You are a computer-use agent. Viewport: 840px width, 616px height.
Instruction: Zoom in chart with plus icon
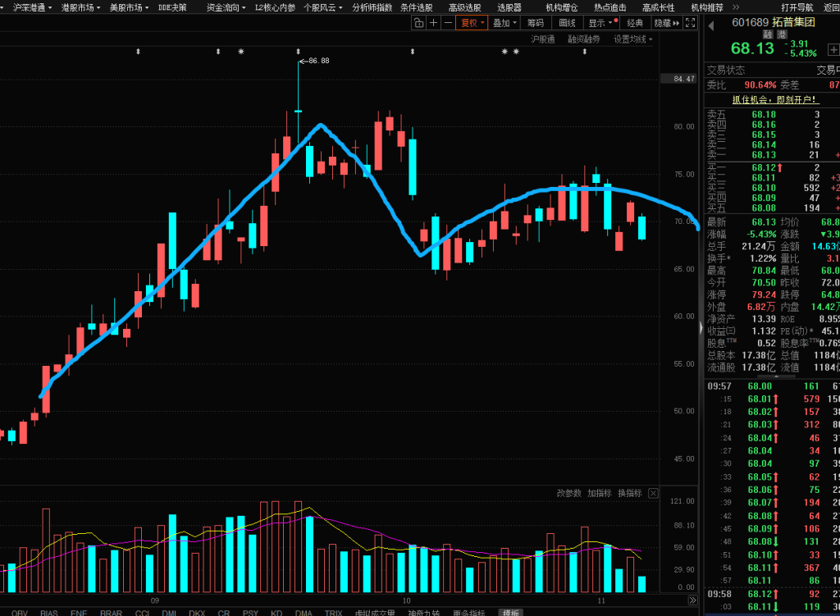point(433,23)
